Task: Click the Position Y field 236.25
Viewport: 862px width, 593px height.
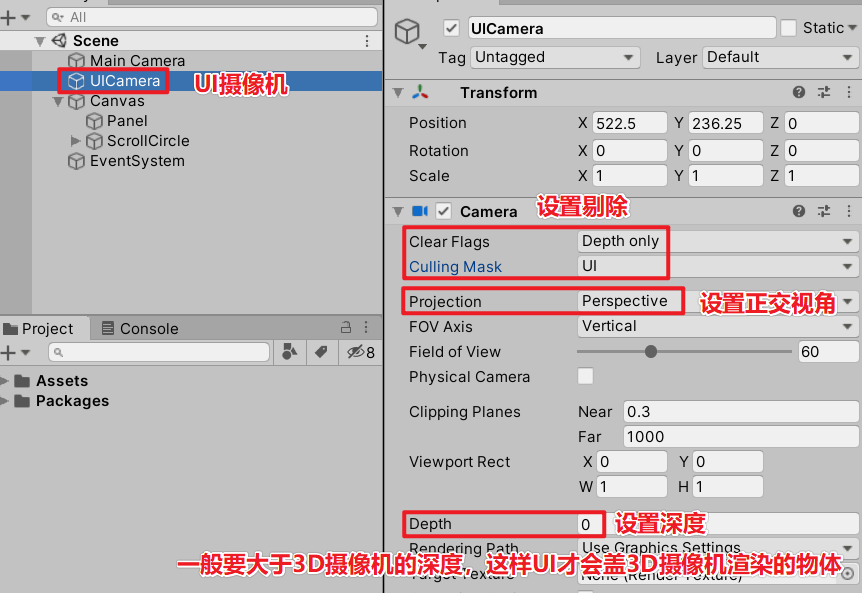Action: point(726,123)
